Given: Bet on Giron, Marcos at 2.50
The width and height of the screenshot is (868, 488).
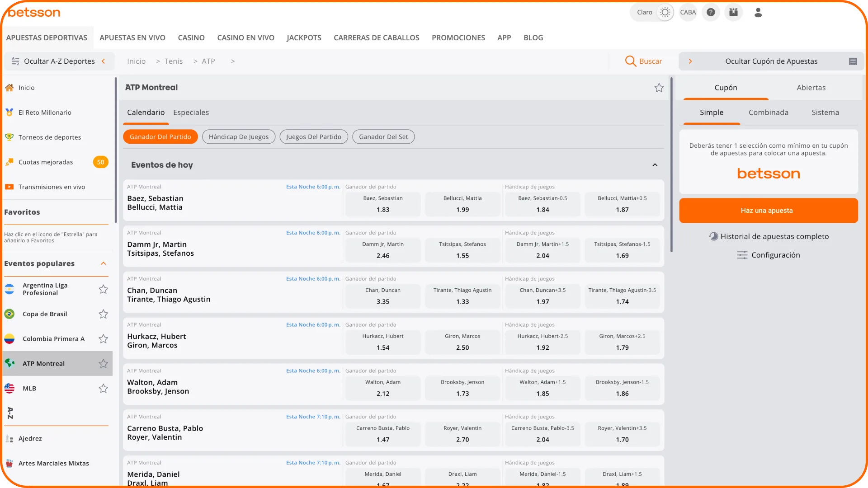Looking at the screenshot, I should [462, 342].
